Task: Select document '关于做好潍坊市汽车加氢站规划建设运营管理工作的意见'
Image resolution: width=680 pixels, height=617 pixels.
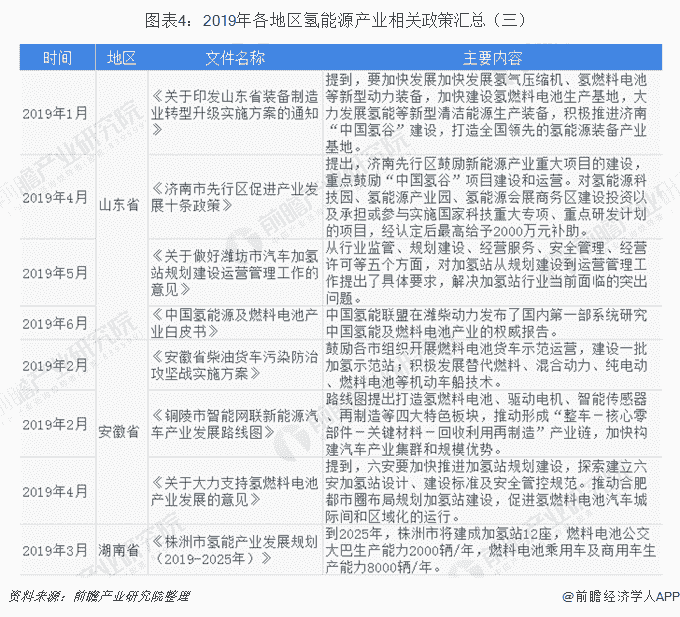Action: coord(235,273)
